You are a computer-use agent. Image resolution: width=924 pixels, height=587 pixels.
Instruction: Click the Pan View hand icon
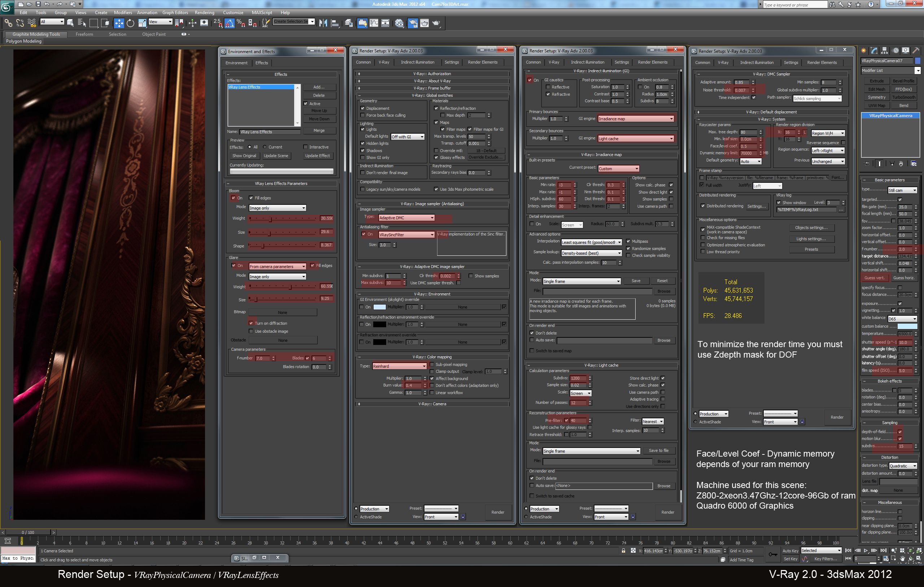(902, 558)
